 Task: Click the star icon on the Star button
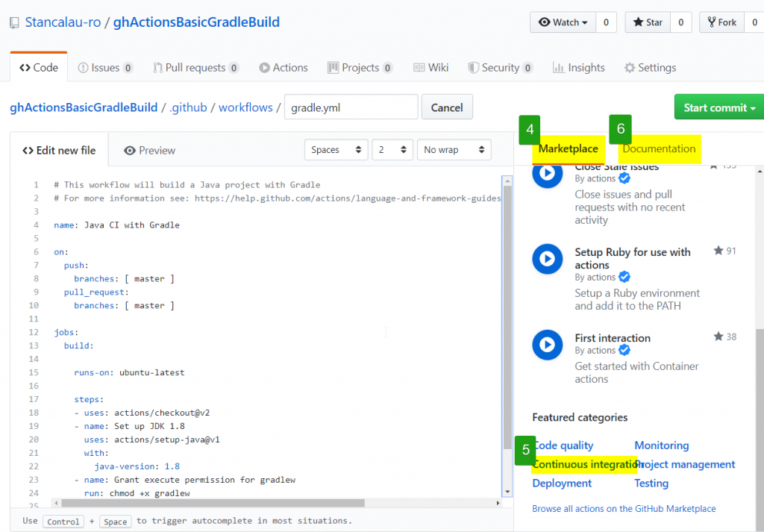click(638, 22)
